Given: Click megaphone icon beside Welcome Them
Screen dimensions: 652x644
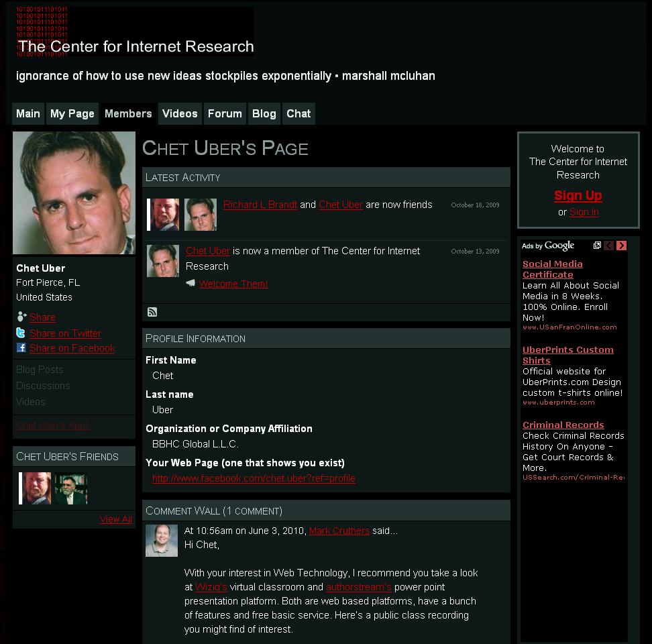Looking at the screenshot, I should (191, 283).
